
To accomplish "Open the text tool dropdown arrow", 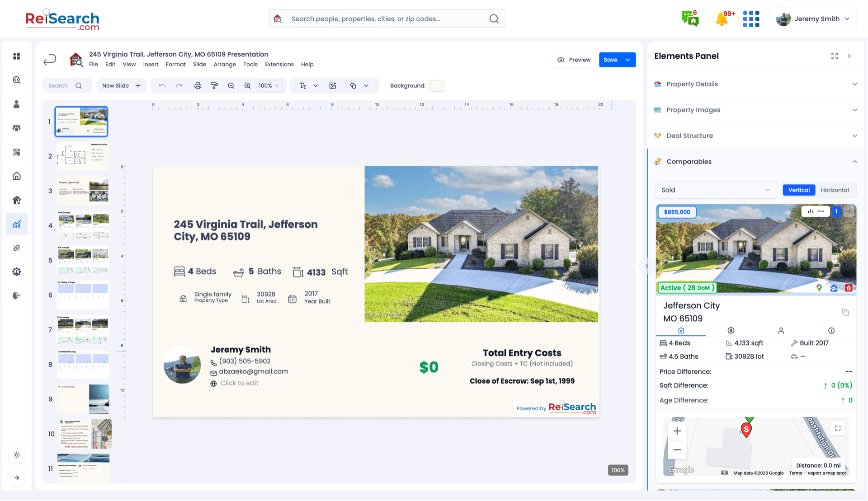I will click(316, 86).
